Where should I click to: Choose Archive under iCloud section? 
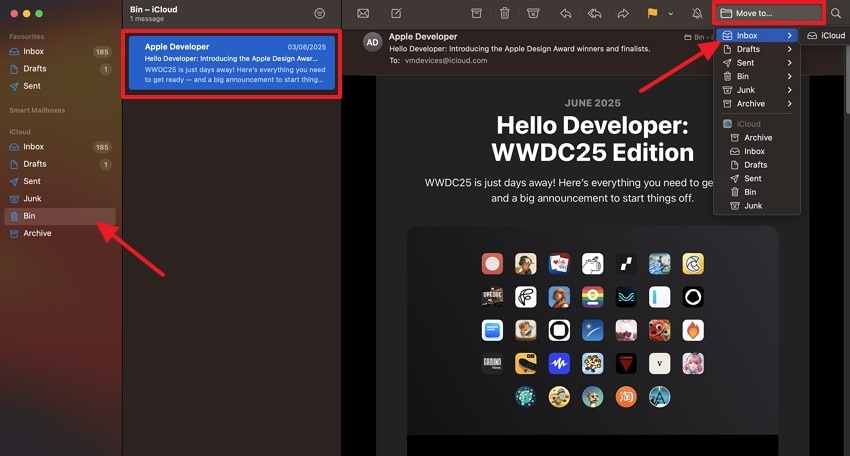pos(757,138)
